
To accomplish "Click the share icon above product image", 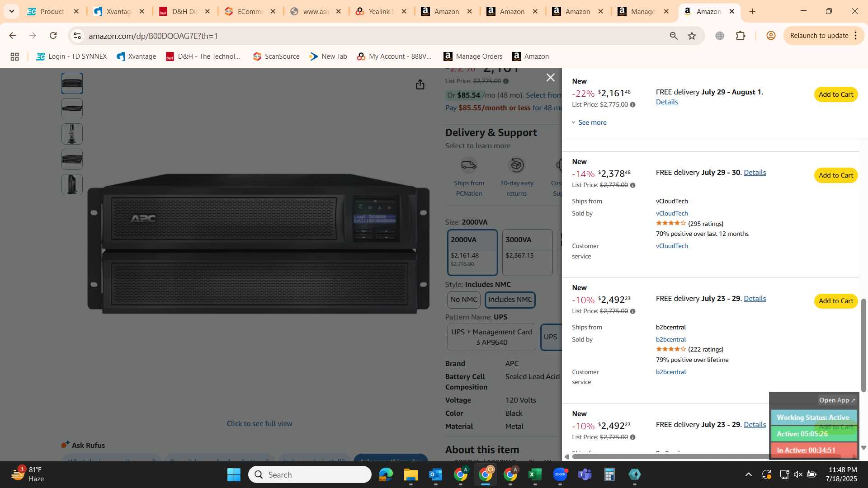I will [420, 84].
